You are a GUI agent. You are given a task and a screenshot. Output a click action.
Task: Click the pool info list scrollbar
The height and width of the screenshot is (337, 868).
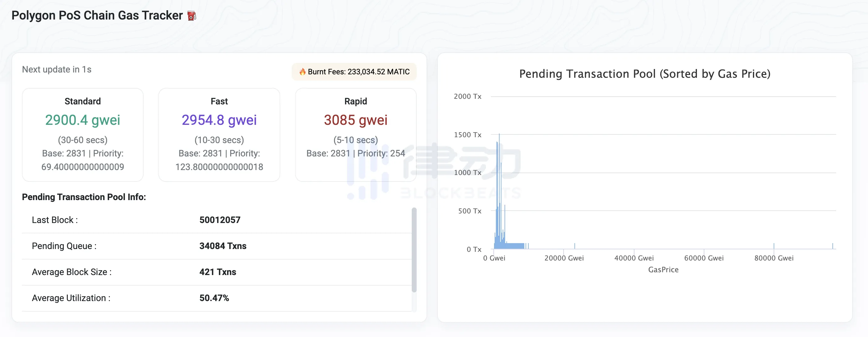tap(414, 250)
